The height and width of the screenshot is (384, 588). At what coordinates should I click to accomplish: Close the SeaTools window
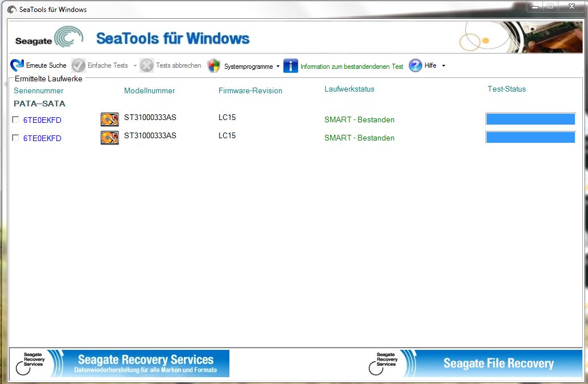tap(572, 6)
